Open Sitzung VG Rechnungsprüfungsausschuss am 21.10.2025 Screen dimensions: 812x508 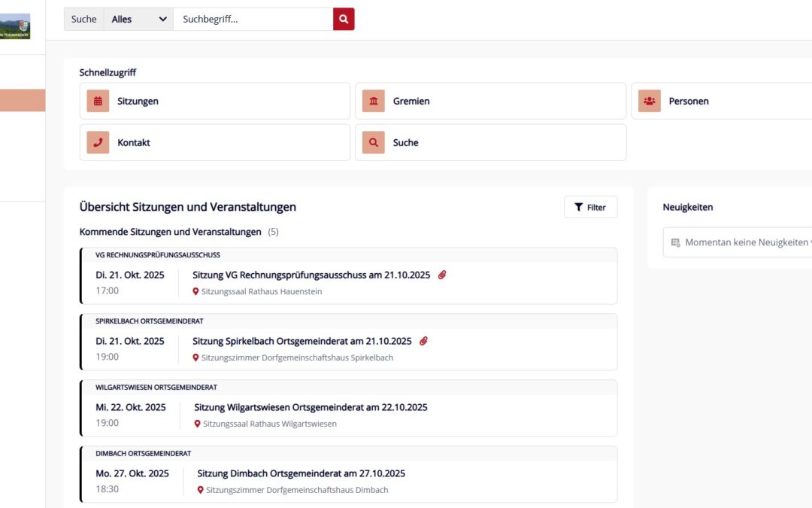click(311, 275)
